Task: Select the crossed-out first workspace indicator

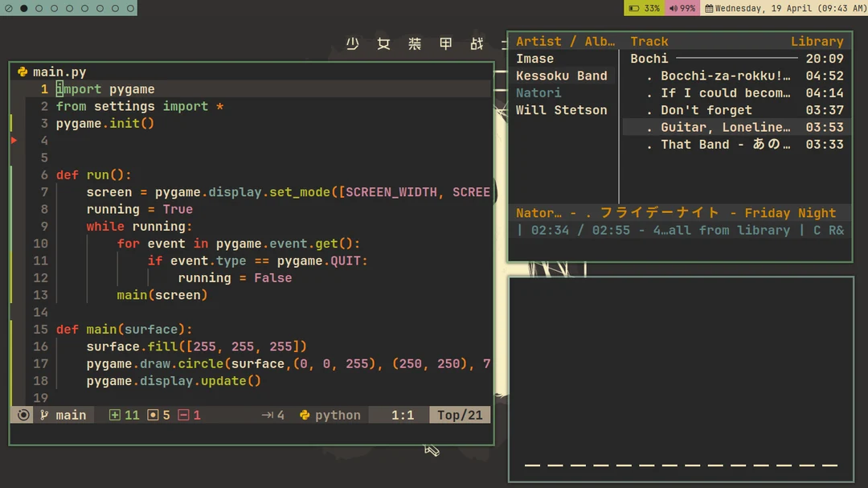Action: 8,8
